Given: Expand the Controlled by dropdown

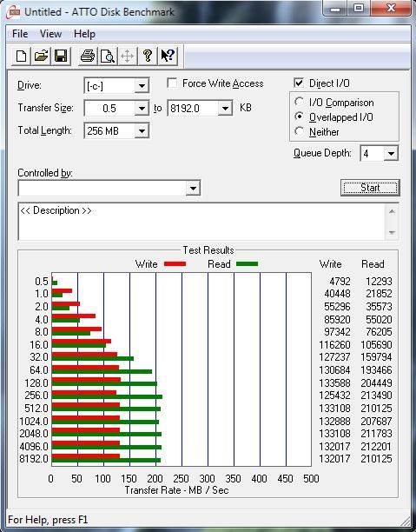Looking at the screenshot, I should tap(193, 189).
